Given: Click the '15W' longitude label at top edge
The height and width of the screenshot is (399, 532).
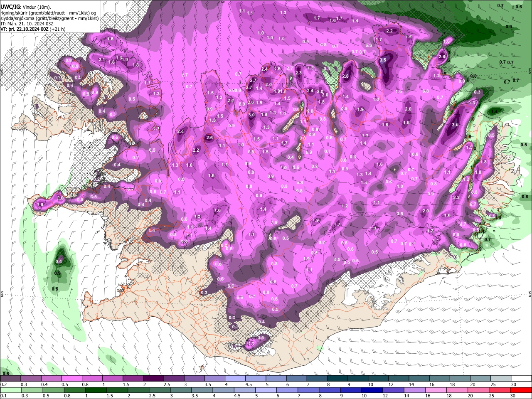Looking at the screenshot, I should click(440, 2).
